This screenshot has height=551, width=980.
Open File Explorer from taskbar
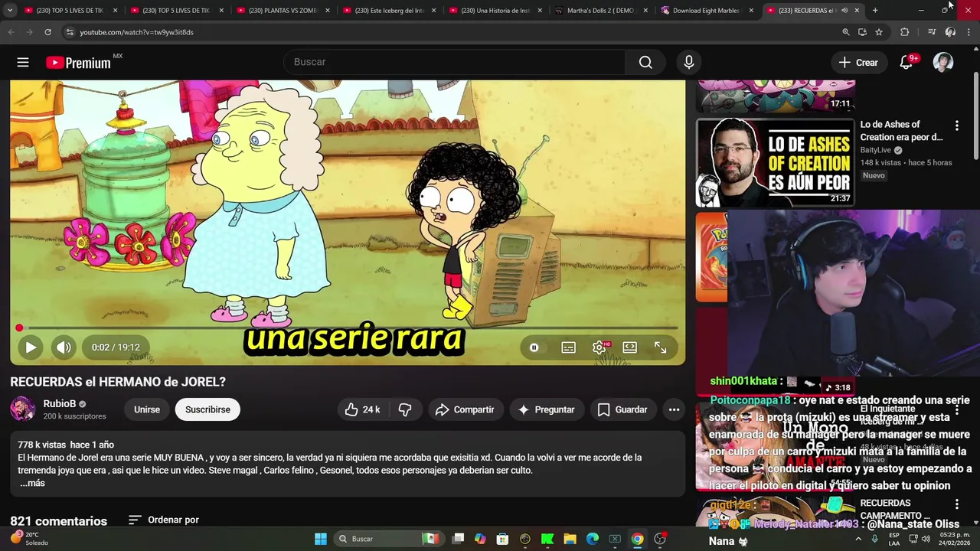[570, 539]
